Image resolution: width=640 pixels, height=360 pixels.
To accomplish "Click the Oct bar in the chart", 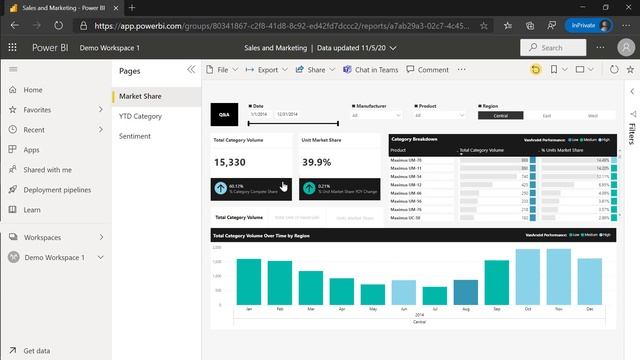I will (x=528, y=277).
